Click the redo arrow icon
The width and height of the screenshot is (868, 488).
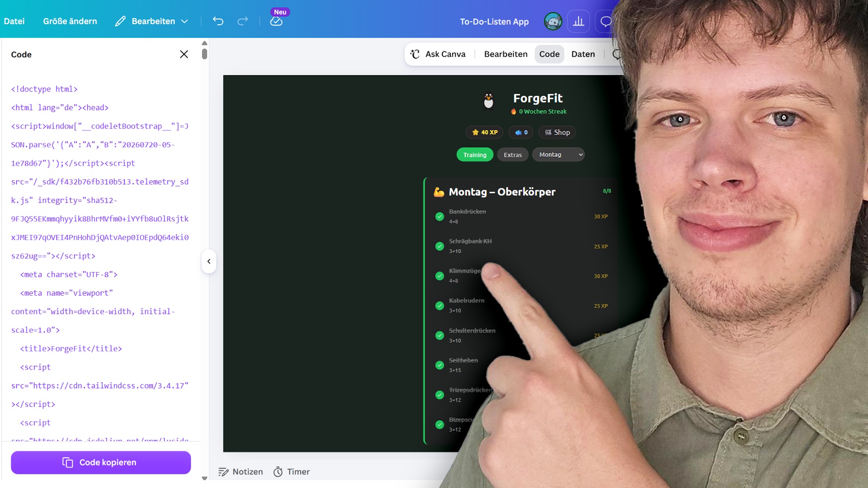[x=243, y=21]
